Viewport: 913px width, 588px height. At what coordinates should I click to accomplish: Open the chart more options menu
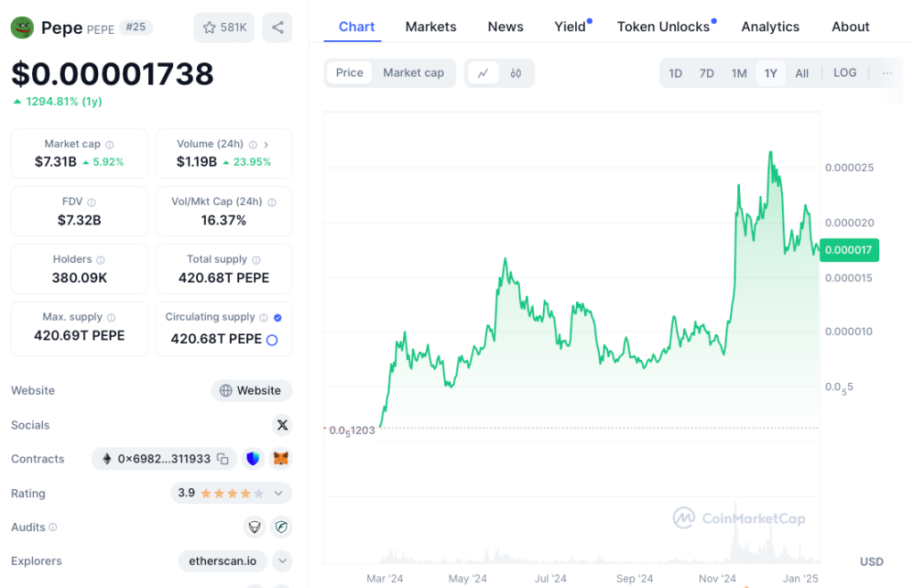point(886,73)
